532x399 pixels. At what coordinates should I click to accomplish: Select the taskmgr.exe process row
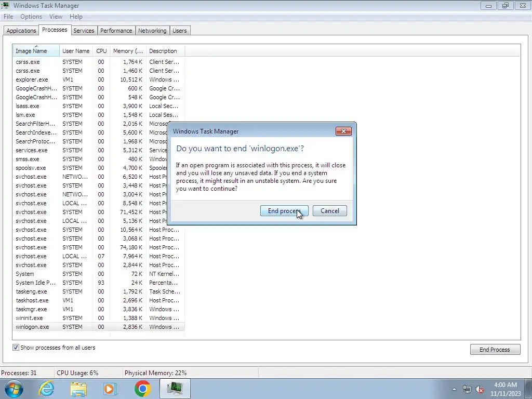pyautogui.click(x=99, y=309)
